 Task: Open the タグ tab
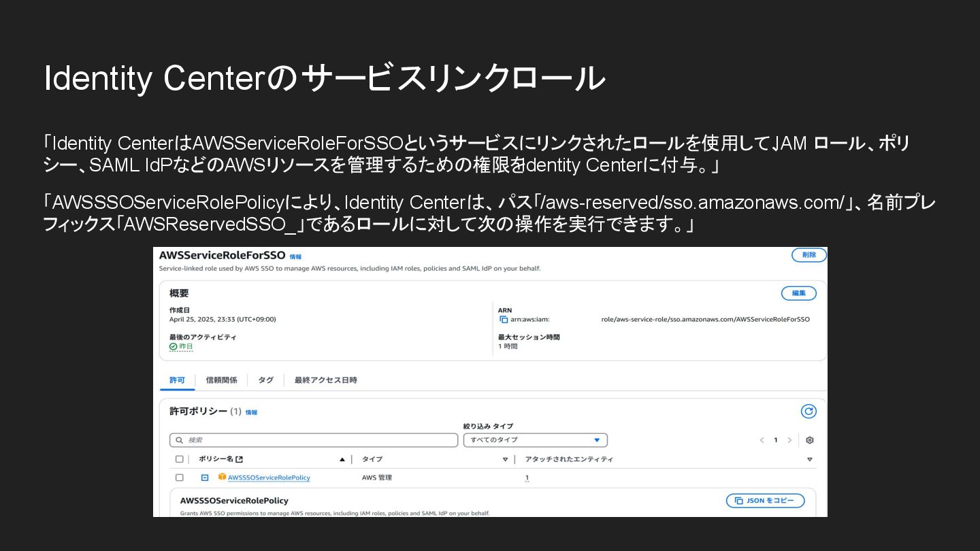coord(265,380)
